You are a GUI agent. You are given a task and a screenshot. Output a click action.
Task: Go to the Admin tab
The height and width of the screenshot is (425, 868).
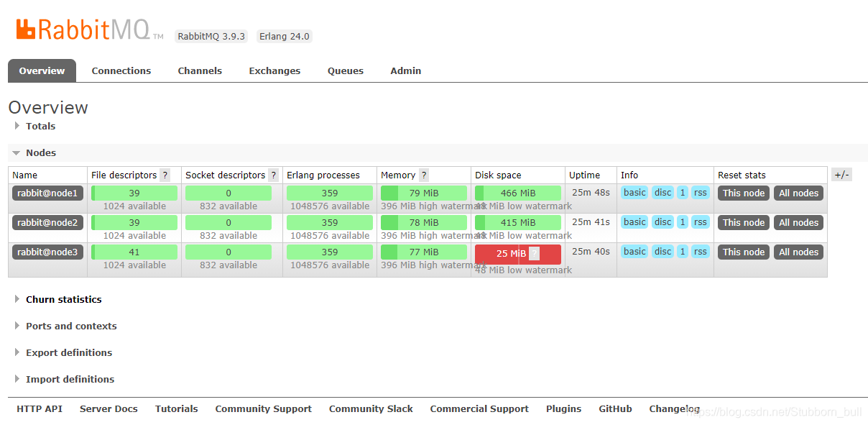pyautogui.click(x=406, y=71)
